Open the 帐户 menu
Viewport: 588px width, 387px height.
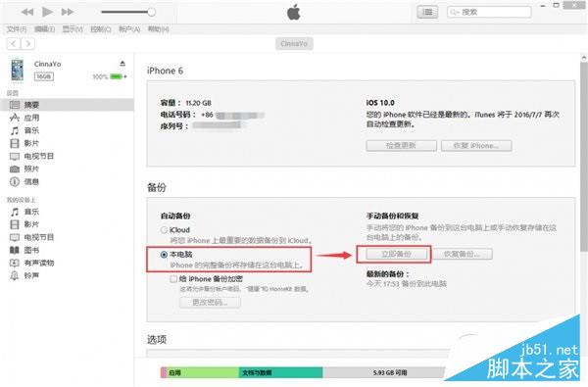coord(129,29)
